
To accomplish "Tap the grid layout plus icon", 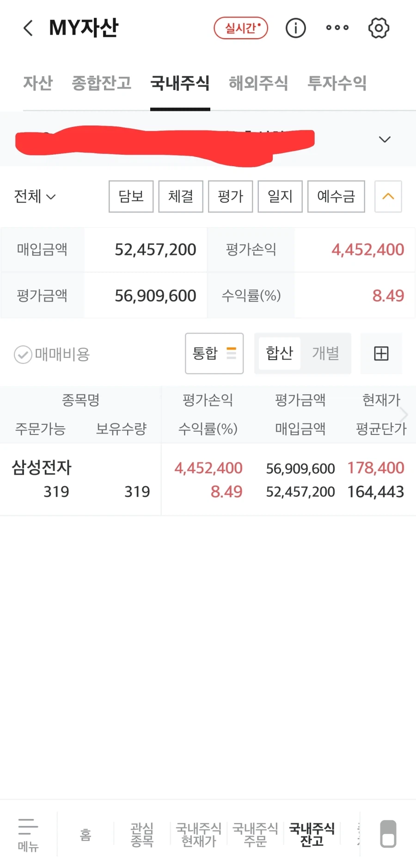I will click(381, 354).
